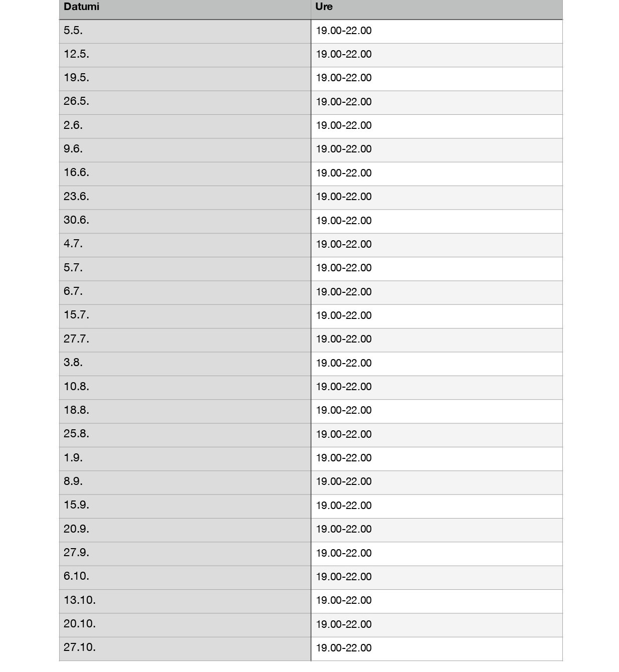This screenshot has height=672, width=619.
Task: Select the 6.10. date cell
Action: 185,577
